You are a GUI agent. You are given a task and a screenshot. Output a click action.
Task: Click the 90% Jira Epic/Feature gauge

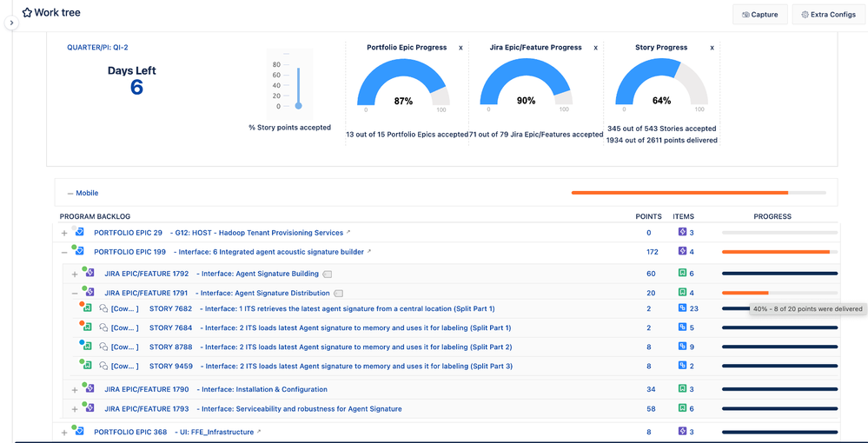click(x=526, y=82)
